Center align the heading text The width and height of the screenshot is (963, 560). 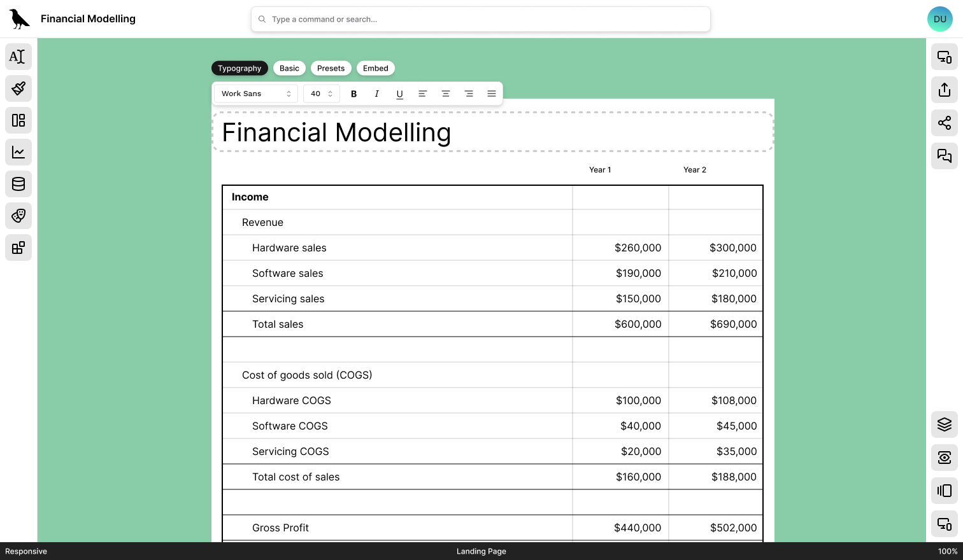coord(446,94)
